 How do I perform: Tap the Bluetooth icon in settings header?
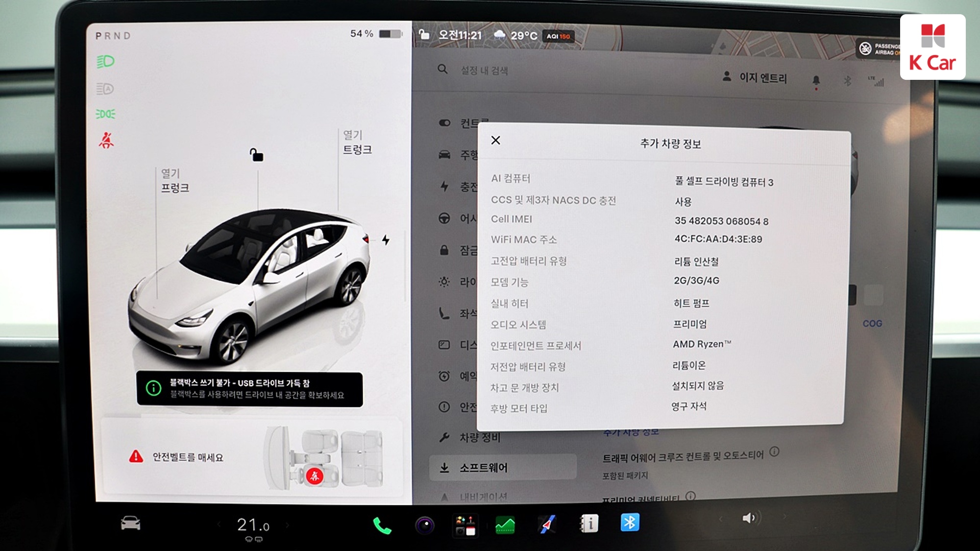pos(847,81)
